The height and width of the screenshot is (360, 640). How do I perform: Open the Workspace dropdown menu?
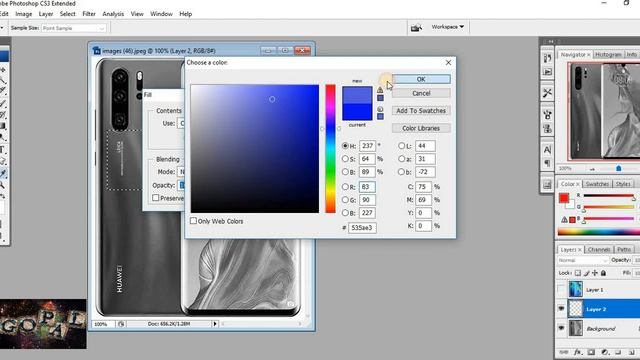[x=448, y=27]
